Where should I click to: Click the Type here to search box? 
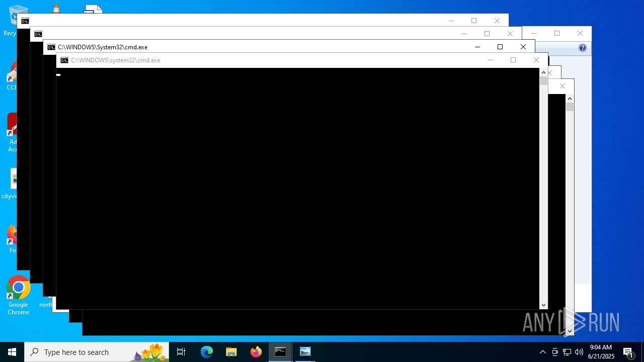[97, 352]
